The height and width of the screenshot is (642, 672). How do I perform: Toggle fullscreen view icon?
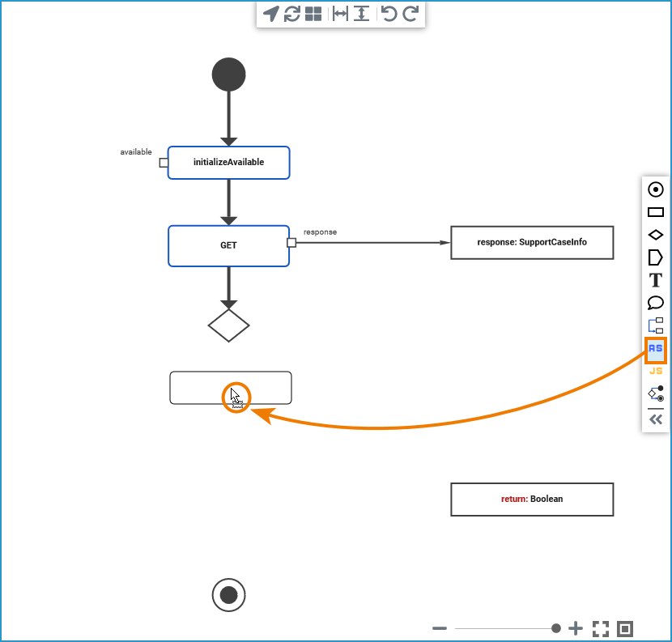tap(601, 629)
